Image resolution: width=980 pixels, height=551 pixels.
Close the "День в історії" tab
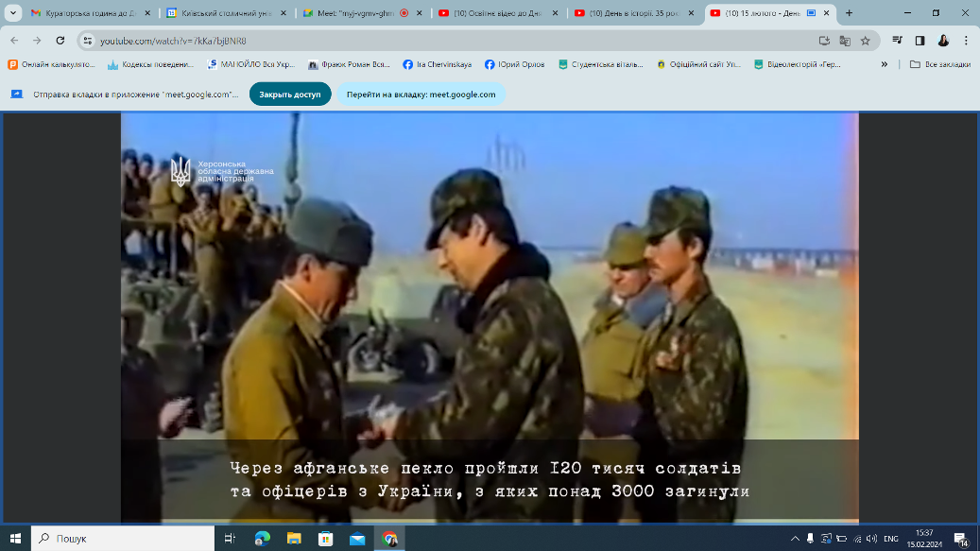(691, 12)
